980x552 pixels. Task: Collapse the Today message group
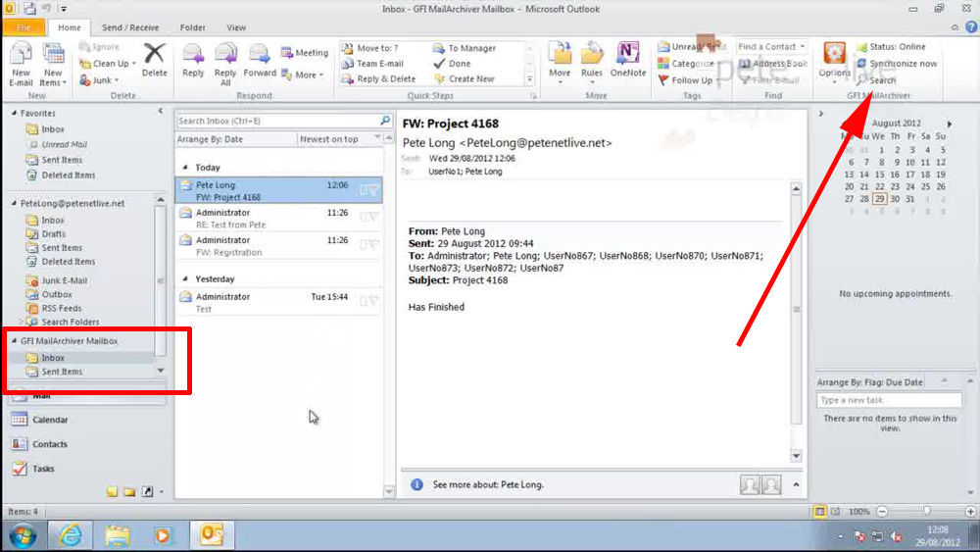185,168
